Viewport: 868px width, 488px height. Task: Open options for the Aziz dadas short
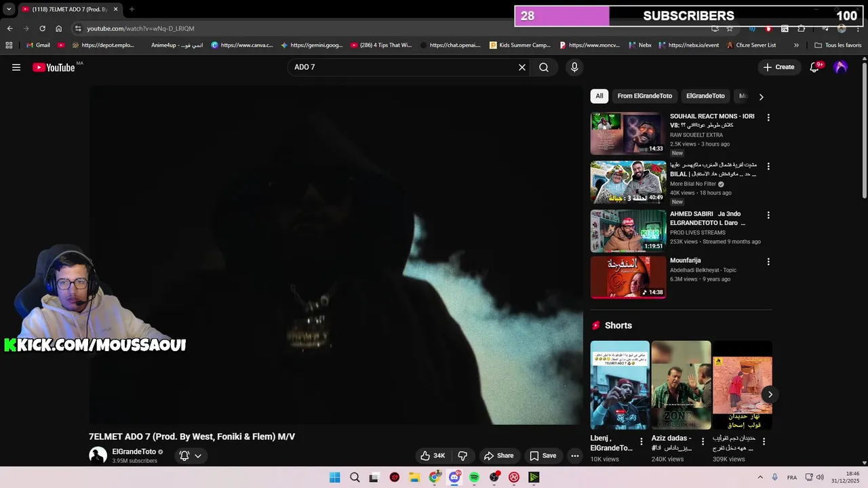(x=703, y=441)
